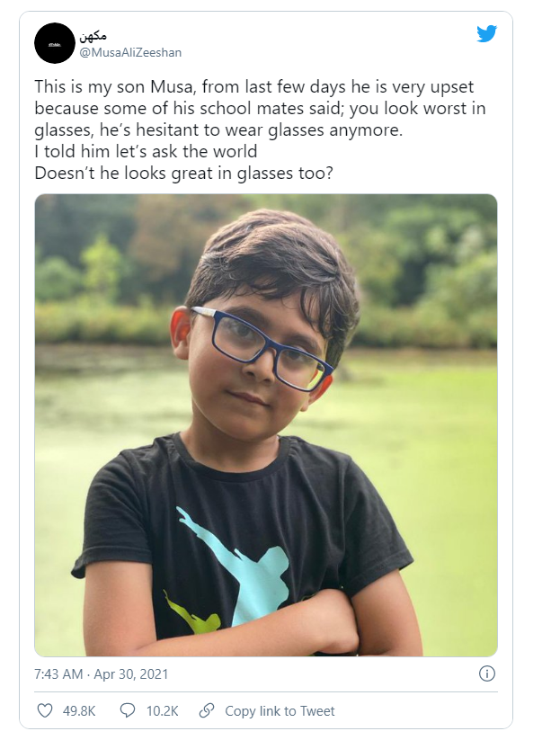Click the @MusaAliZeeshan handle
560x749 pixels.
coord(132,52)
